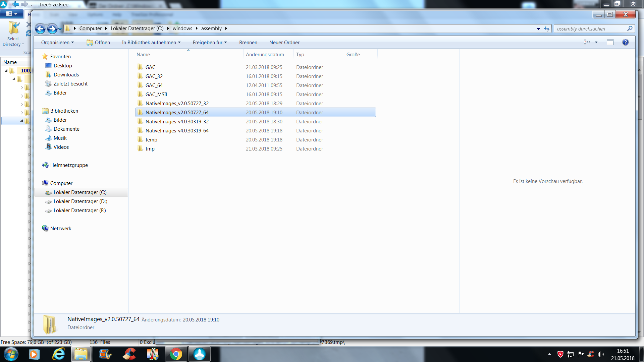This screenshot has width=644, height=362.
Task: Click the Brennen button
Action: pos(248,43)
